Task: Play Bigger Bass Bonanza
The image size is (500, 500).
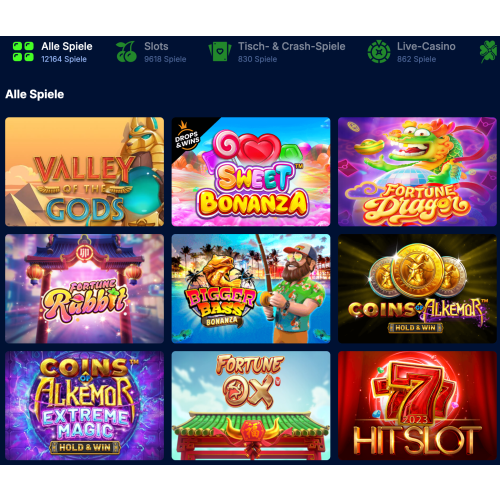Action: [251, 289]
